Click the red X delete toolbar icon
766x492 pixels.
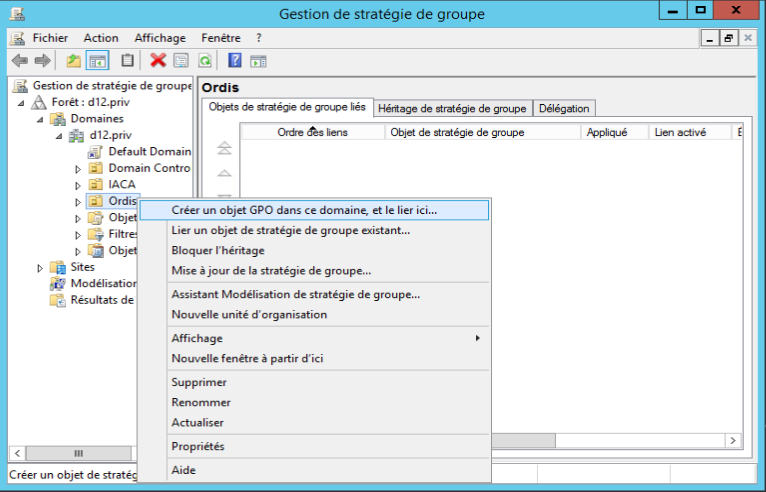[x=158, y=61]
